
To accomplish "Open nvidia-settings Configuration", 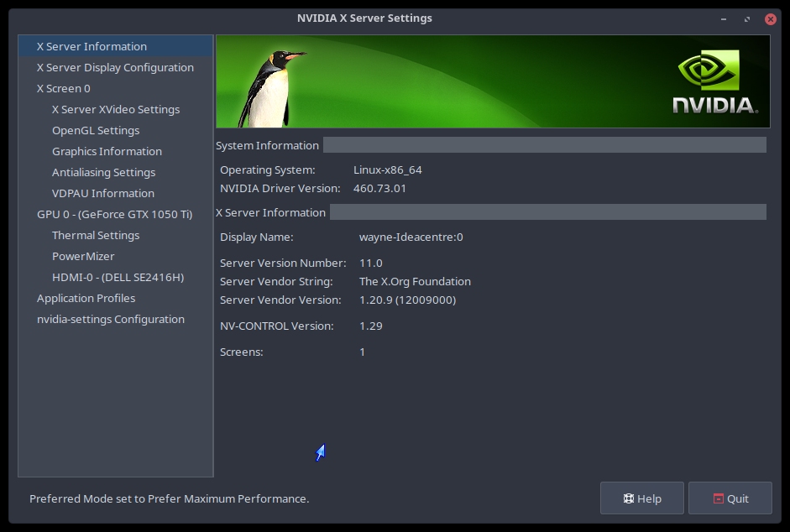I will pos(110,319).
